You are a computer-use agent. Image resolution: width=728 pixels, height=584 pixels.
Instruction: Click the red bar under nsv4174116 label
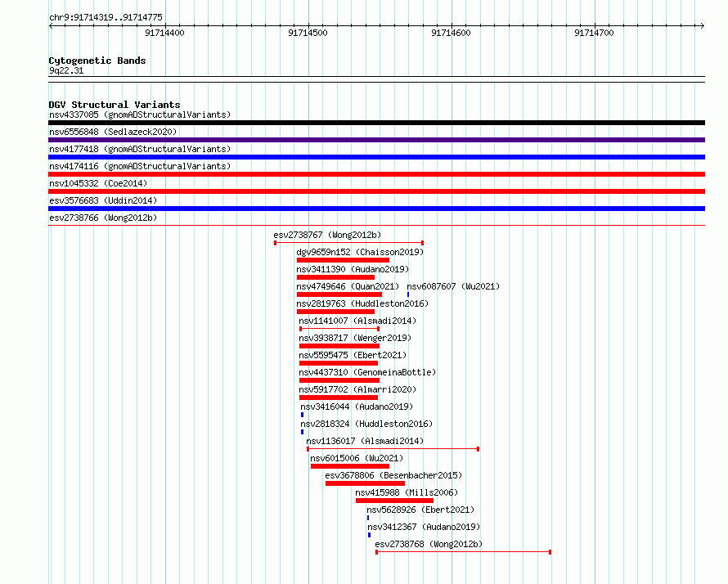[376, 174]
